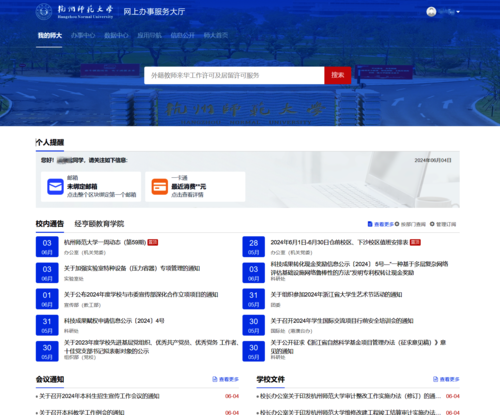Open the user avatar icon
The image size is (500, 415).
point(431,12)
